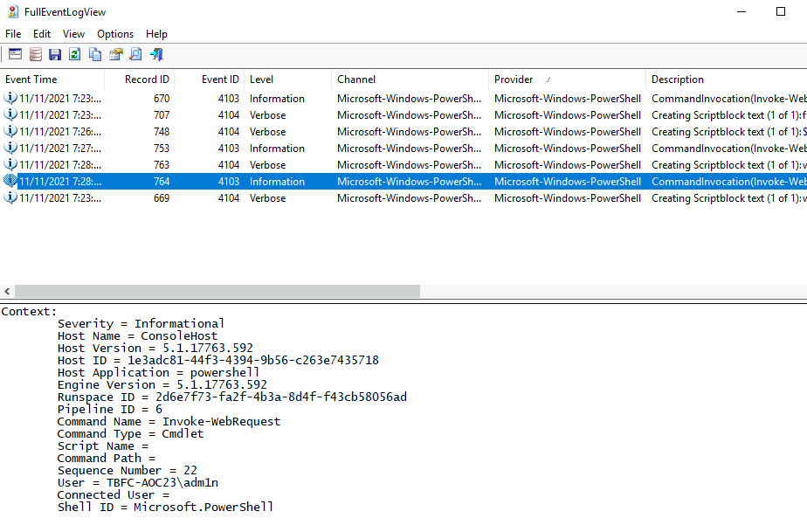Click horizontal scrollbar left arrow

click(x=8, y=292)
